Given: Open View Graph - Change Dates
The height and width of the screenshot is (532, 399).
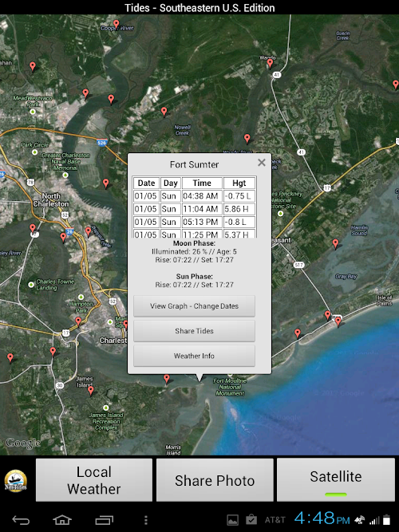Looking at the screenshot, I should [x=194, y=306].
